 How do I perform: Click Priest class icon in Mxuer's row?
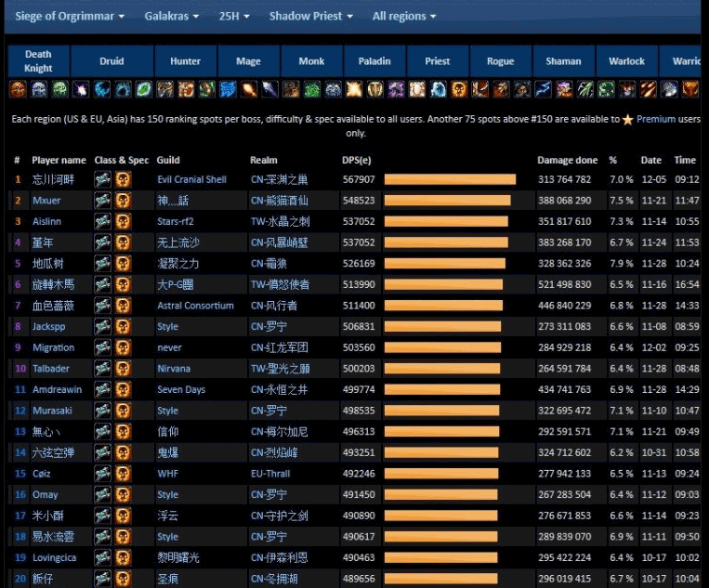point(103,201)
